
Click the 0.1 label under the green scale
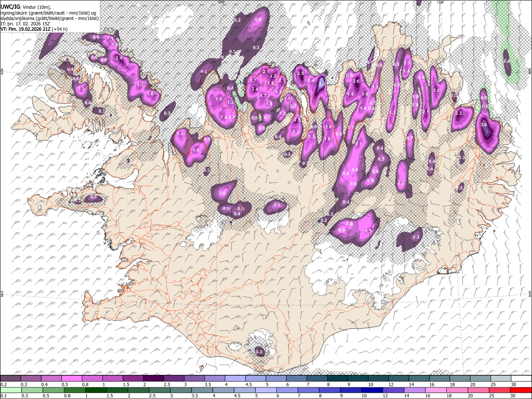click(x=3, y=396)
